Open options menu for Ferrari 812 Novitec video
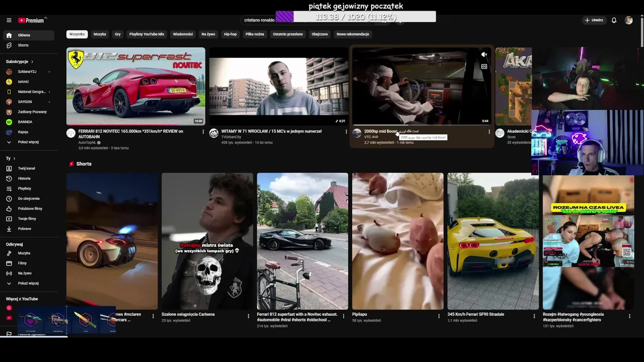Screen dimensions: 644x362 203,132
